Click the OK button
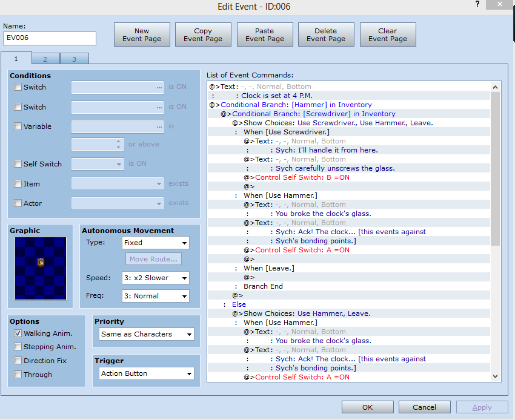Image resolution: width=515 pixels, height=420 pixels. 368,407
